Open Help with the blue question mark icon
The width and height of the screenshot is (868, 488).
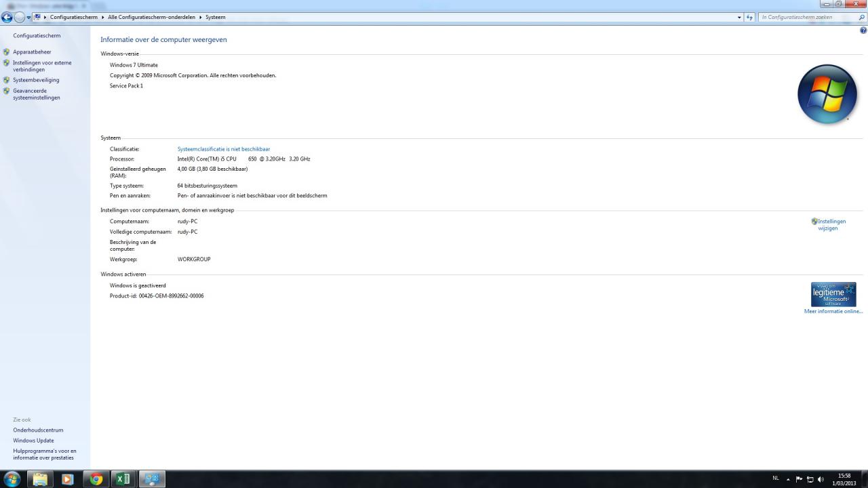863,30
